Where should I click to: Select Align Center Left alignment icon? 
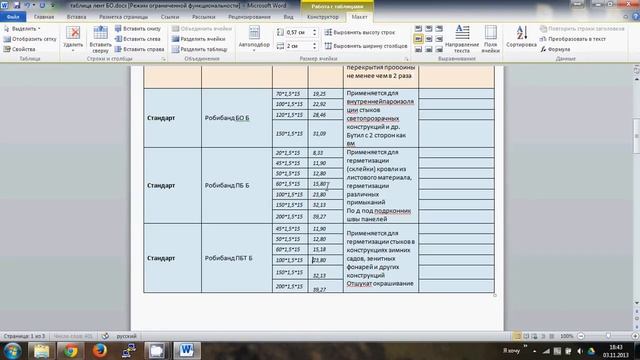click(418, 39)
